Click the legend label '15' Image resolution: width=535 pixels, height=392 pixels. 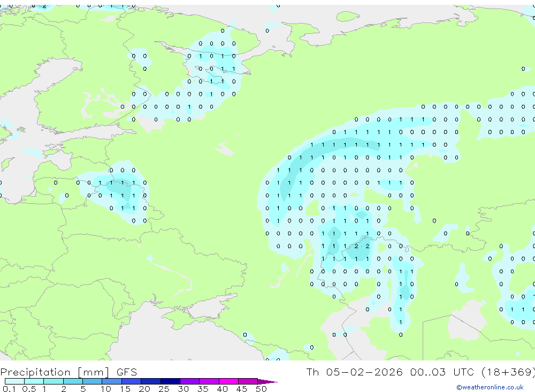pyautogui.click(x=125, y=389)
